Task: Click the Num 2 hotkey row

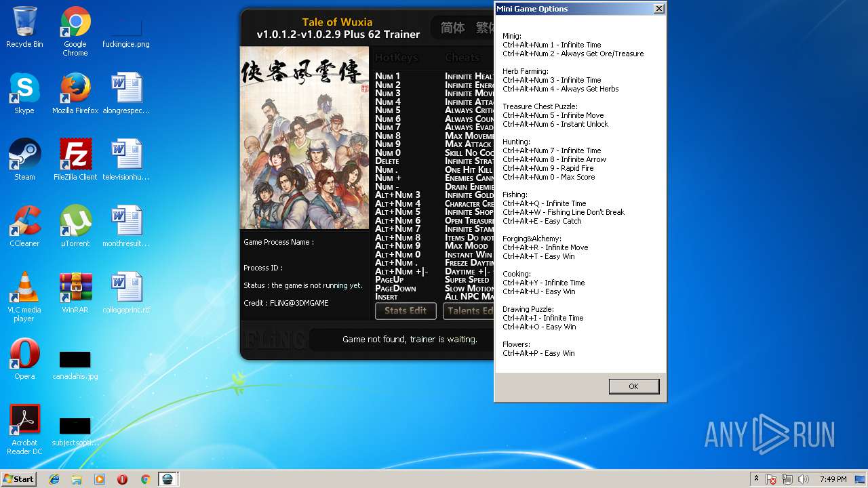Action: point(434,85)
